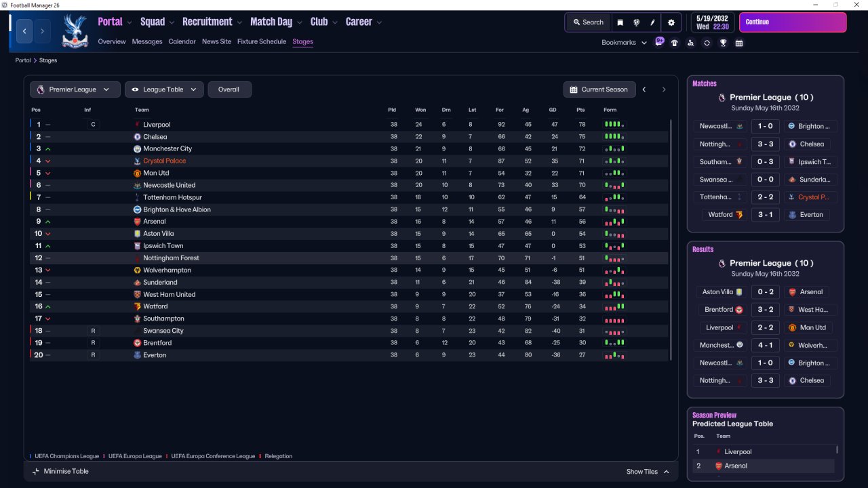
Task: Click the Form column header
Action: coord(610,110)
